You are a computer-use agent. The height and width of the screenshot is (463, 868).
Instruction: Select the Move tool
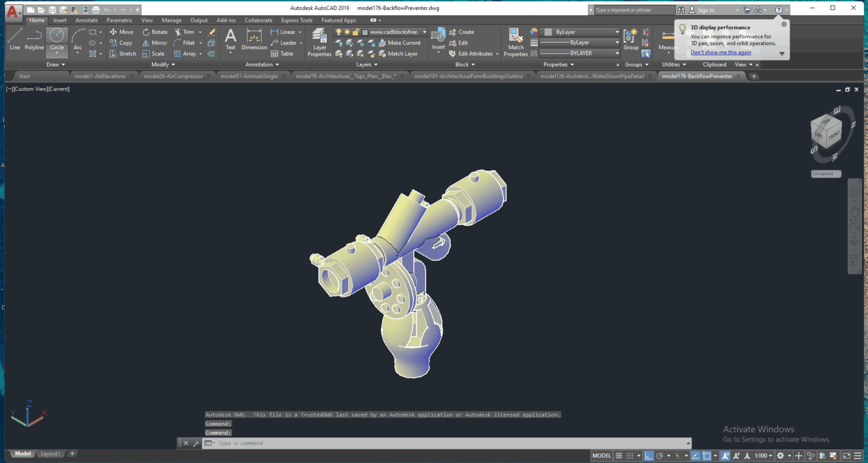pyautogui.click(x=121, y=32)
